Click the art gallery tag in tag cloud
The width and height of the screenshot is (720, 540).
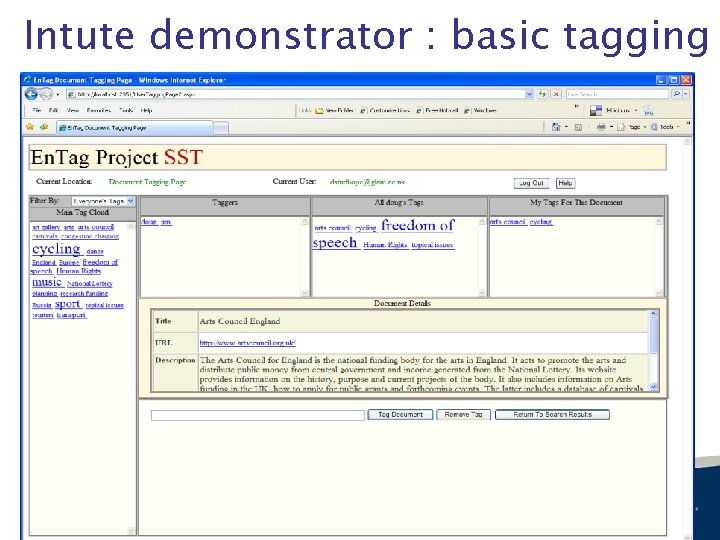click(46, 227)
